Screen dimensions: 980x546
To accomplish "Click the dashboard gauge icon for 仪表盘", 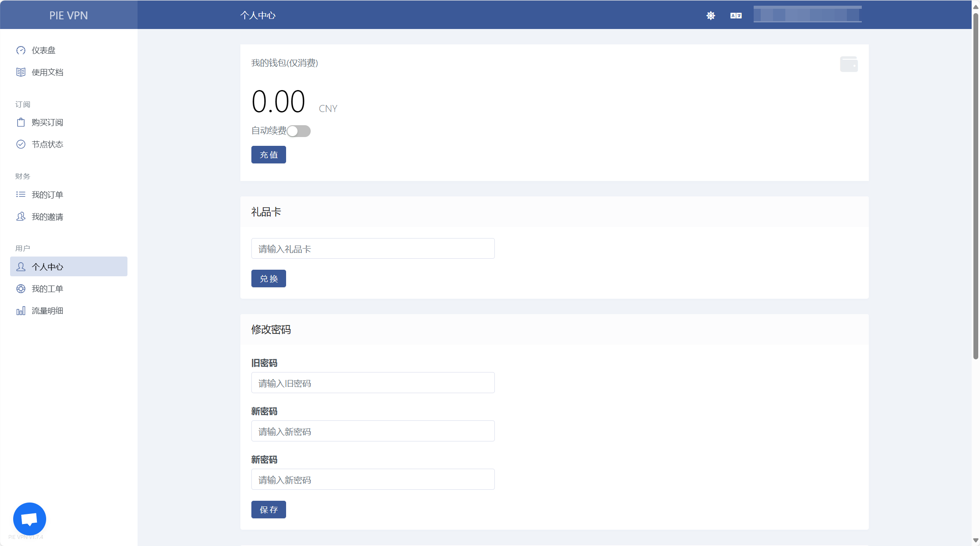I will click(x=21, y=51).
